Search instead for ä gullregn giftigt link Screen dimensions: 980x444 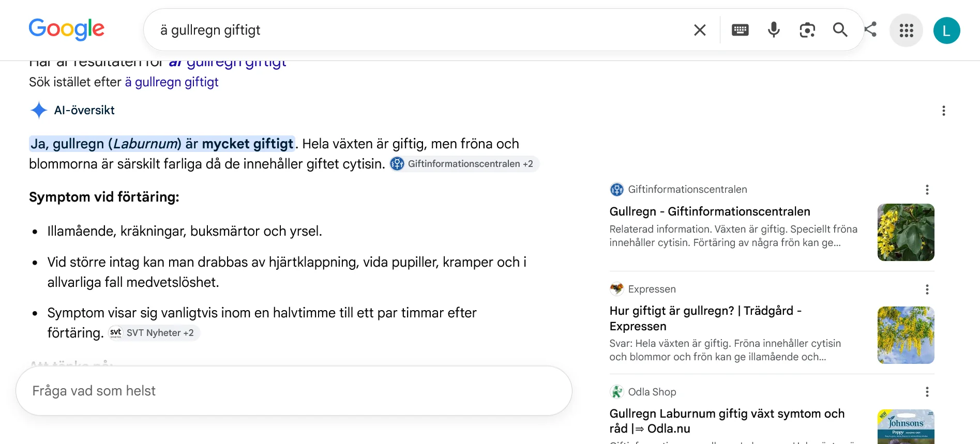(172, 82)
